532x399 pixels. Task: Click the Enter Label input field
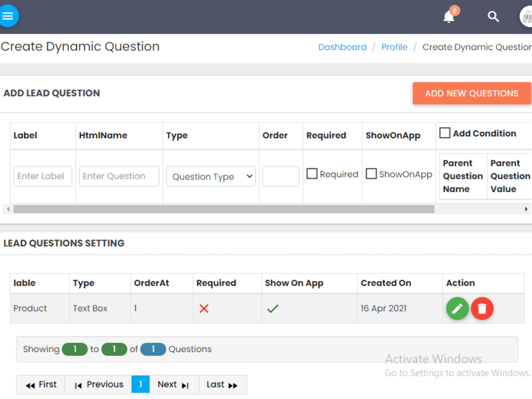(x=43, y=176)
